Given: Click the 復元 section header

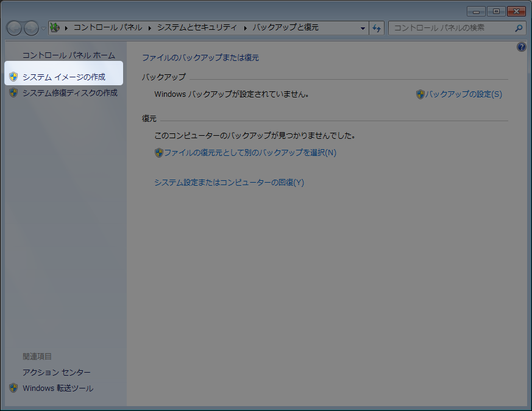Looking at the screenshot, I should coord(149,119).
